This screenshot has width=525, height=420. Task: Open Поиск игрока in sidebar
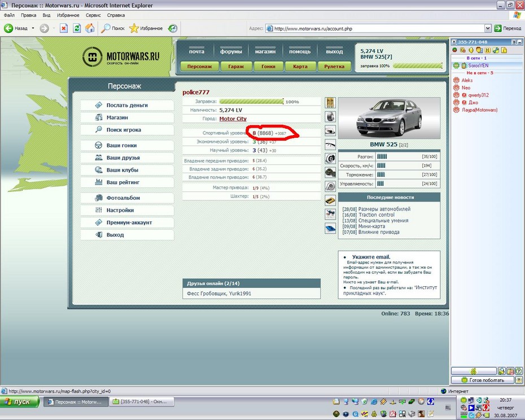click(x=127, y=130)
